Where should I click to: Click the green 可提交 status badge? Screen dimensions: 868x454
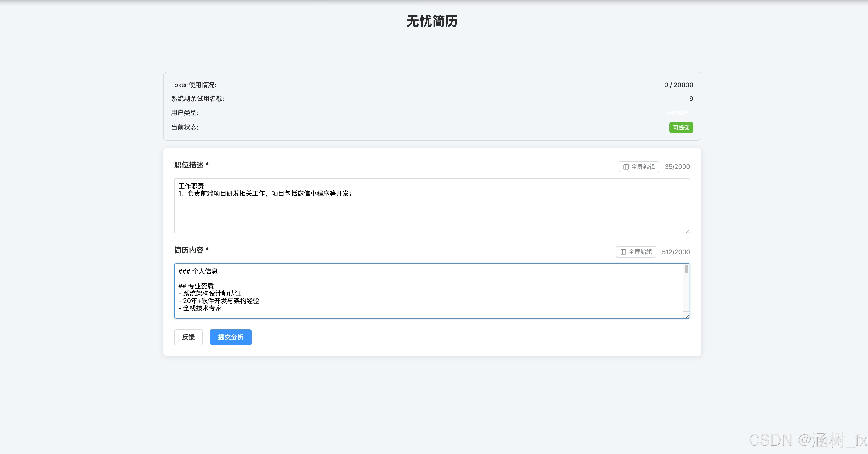(x=681, y=127)
